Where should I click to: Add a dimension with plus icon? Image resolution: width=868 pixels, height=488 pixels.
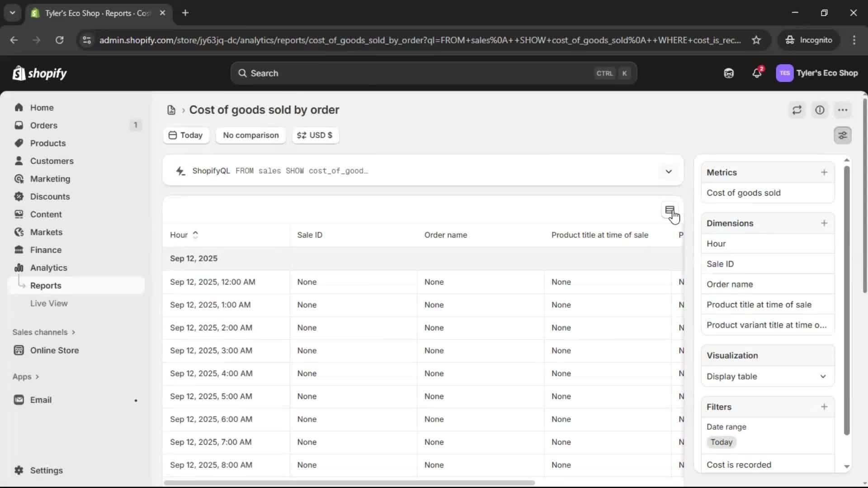tap(824, 223)
